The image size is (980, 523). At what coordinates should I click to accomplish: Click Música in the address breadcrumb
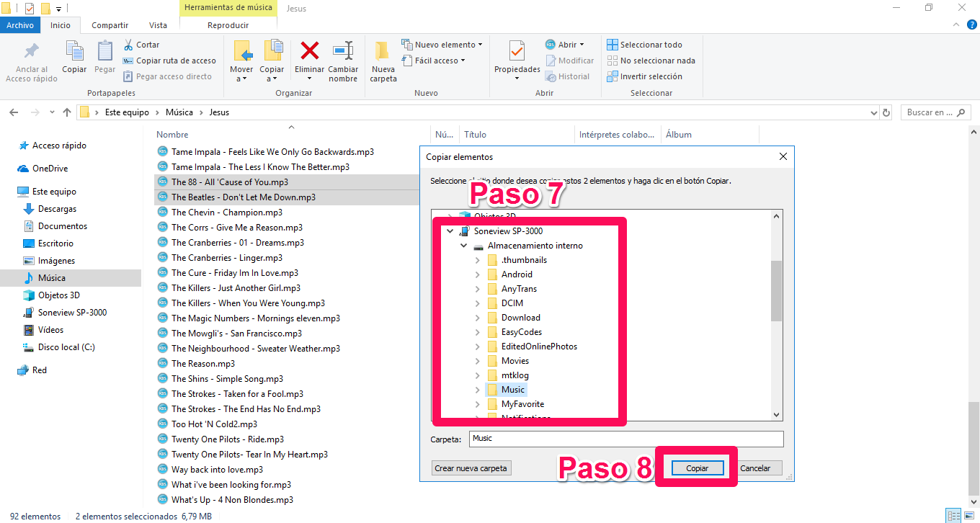(x=179, y=112)
